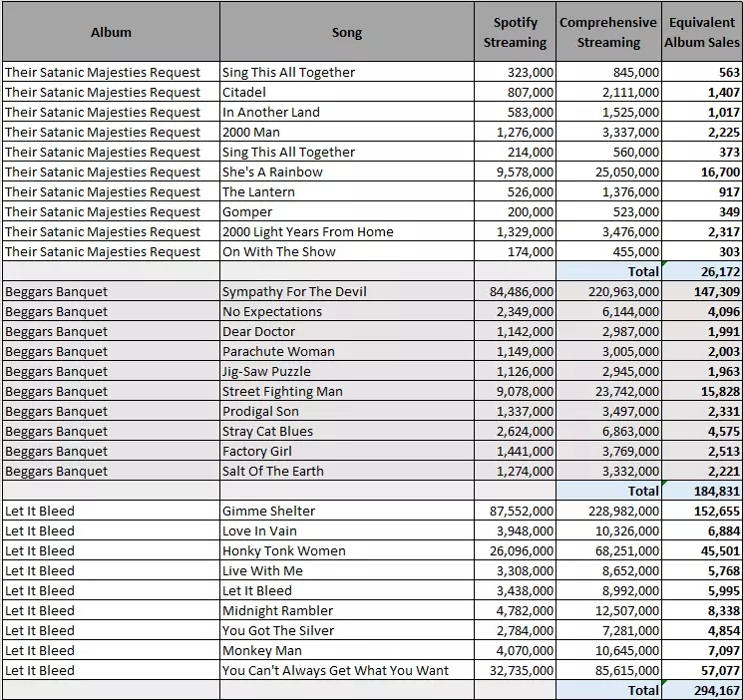Click the 152,655 album sales value
Image resolution: width=743 pixels, height=700 pixels.
[x=702, y=511]
